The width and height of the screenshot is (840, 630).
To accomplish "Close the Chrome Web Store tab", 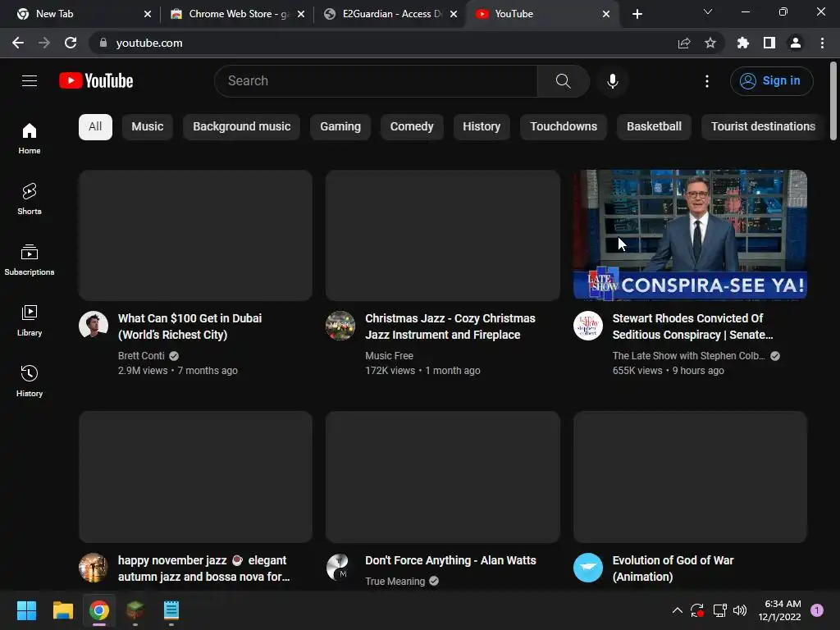I will coord(301,14).
